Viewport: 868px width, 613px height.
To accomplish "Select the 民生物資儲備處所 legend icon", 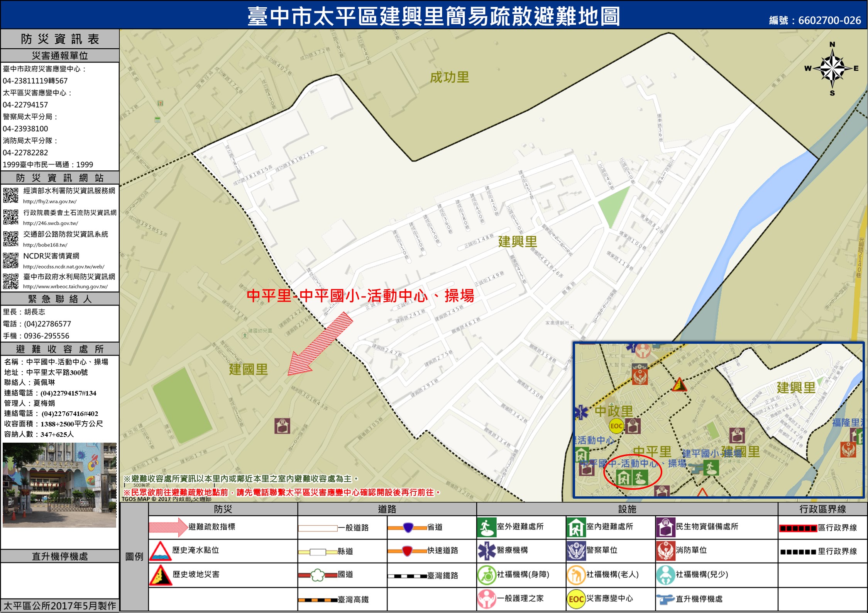I will click(x=665, y=527).
